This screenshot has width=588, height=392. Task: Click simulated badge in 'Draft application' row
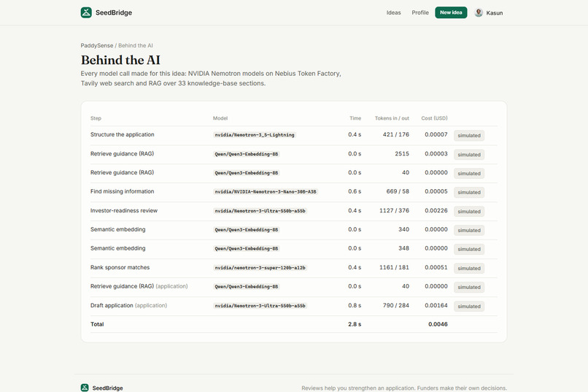469,306
